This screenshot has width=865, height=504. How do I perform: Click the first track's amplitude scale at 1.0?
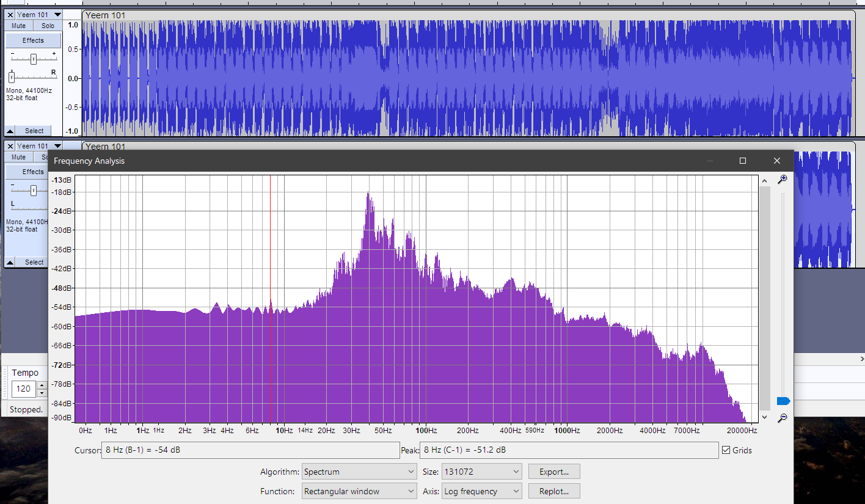[73, 25]
